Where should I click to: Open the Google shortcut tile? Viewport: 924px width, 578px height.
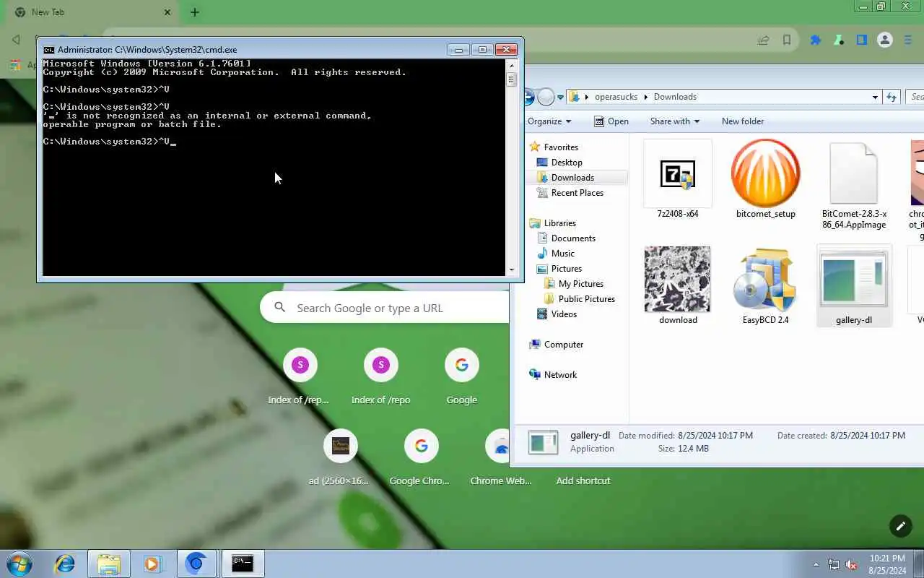pos(461,376)
